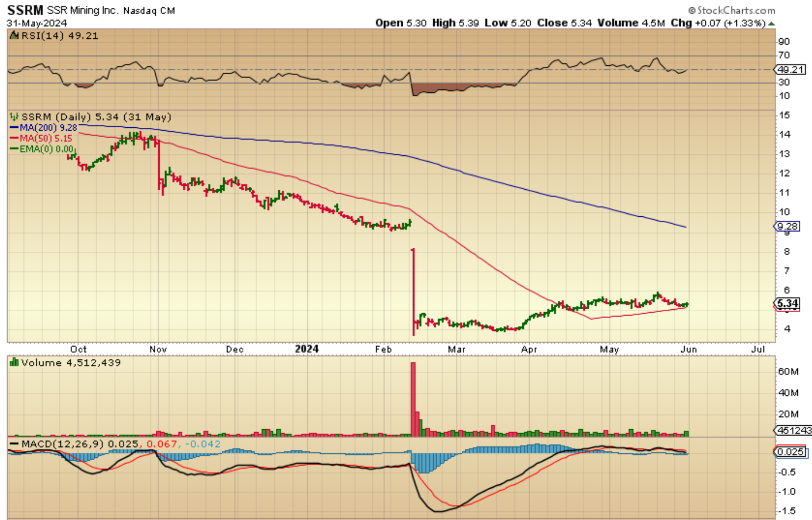
Task: Click the 'MACD(12,26,9)' panel label
Action: [63, 444]
